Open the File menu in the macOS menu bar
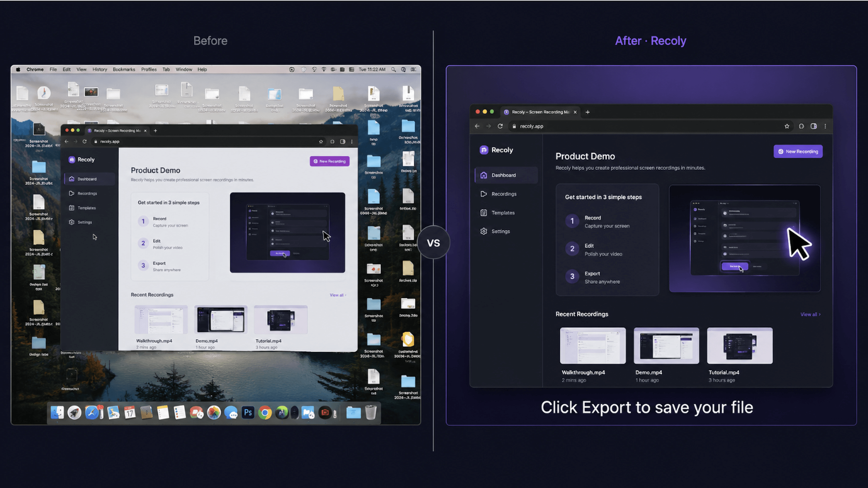 pos(53,69)
